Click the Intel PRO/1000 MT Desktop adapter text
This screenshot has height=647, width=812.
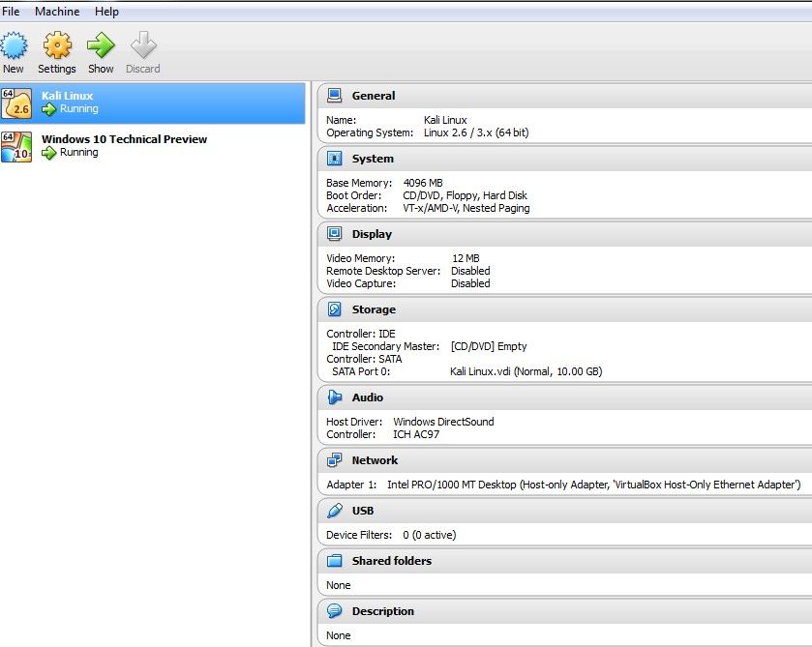[x=594, y=485]
